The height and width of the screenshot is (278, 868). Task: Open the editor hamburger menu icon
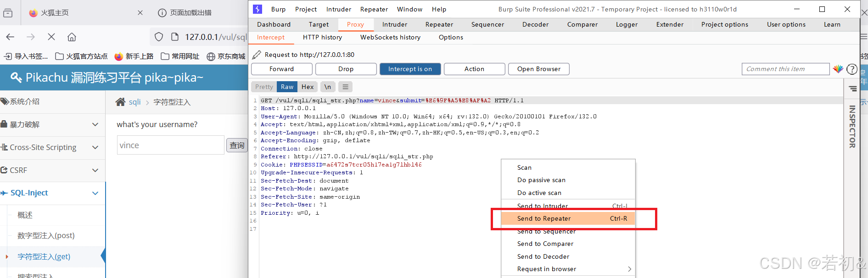coord(346,87)
